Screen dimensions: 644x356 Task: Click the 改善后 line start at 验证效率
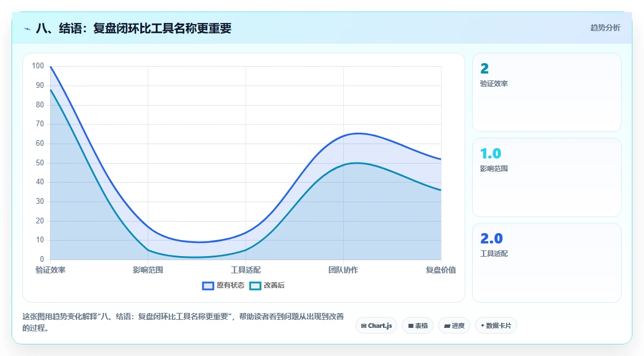(51, 90)
